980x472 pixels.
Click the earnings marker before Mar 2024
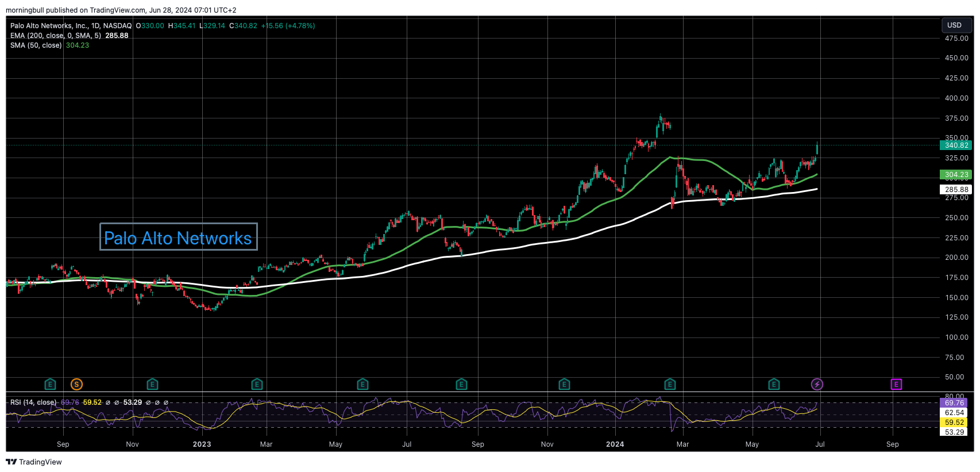pos(670,384)
